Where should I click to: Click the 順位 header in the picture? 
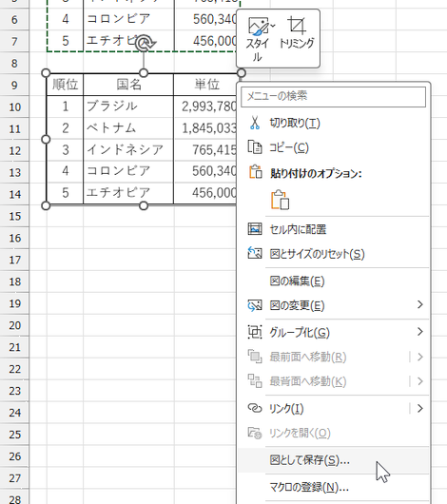(x=65, y=85)
